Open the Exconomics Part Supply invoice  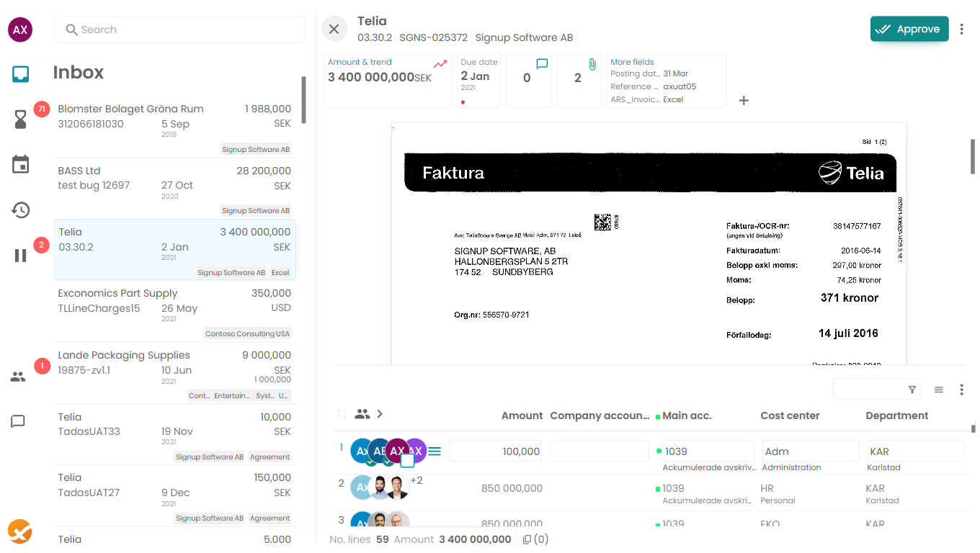(174, 312)
